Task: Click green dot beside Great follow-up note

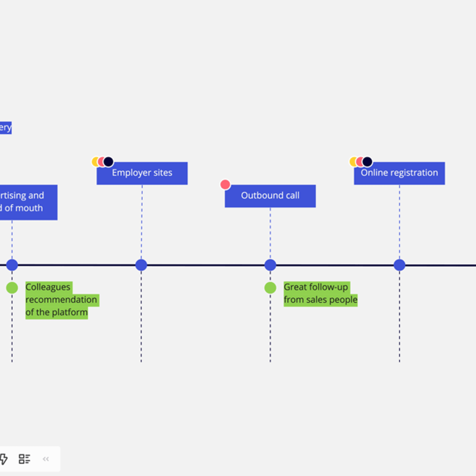Action: (x=270, y=288)
